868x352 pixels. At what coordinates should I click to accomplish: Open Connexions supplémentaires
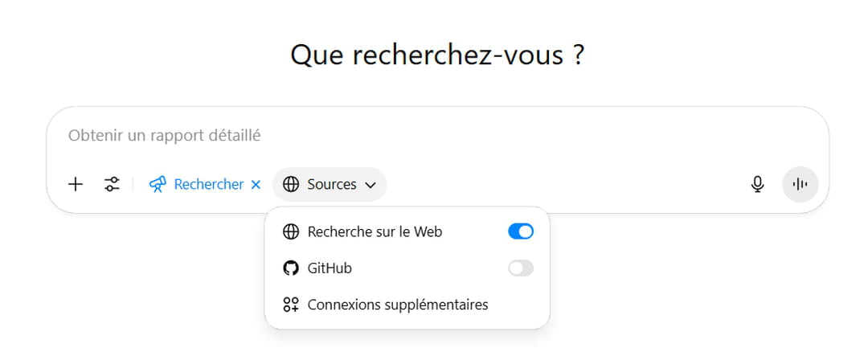click(x=398, y=305)
